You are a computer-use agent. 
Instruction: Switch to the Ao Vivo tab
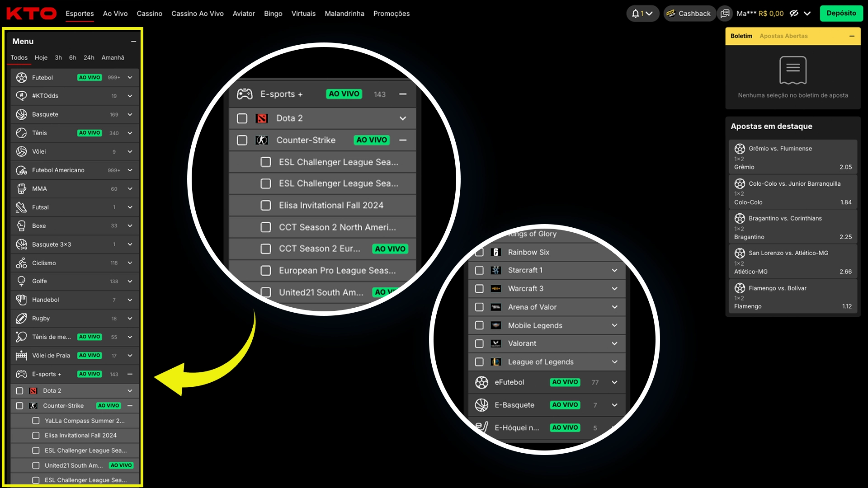coord(115,14)
